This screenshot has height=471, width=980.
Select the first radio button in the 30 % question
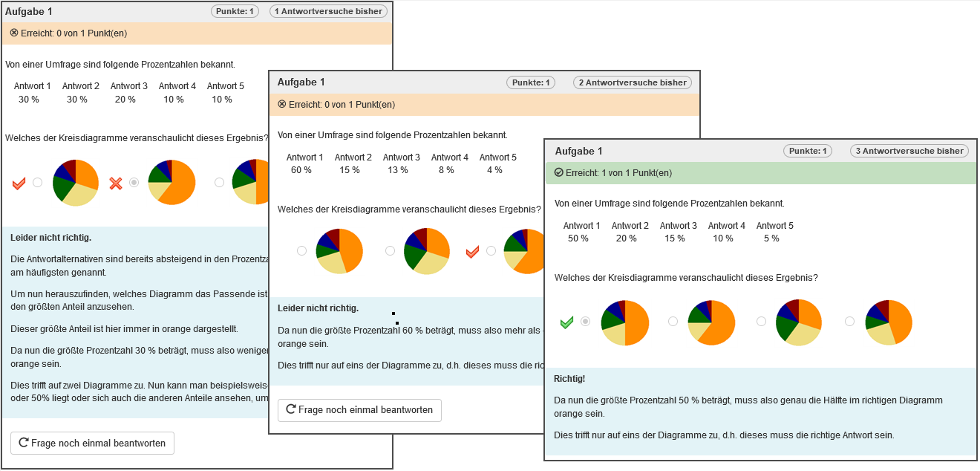[37, 182]
